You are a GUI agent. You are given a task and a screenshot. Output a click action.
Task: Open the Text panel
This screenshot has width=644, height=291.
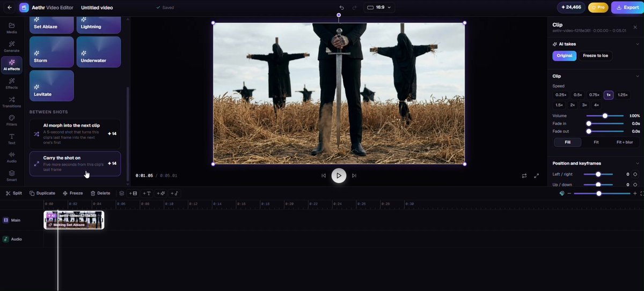tap(12, 139)
